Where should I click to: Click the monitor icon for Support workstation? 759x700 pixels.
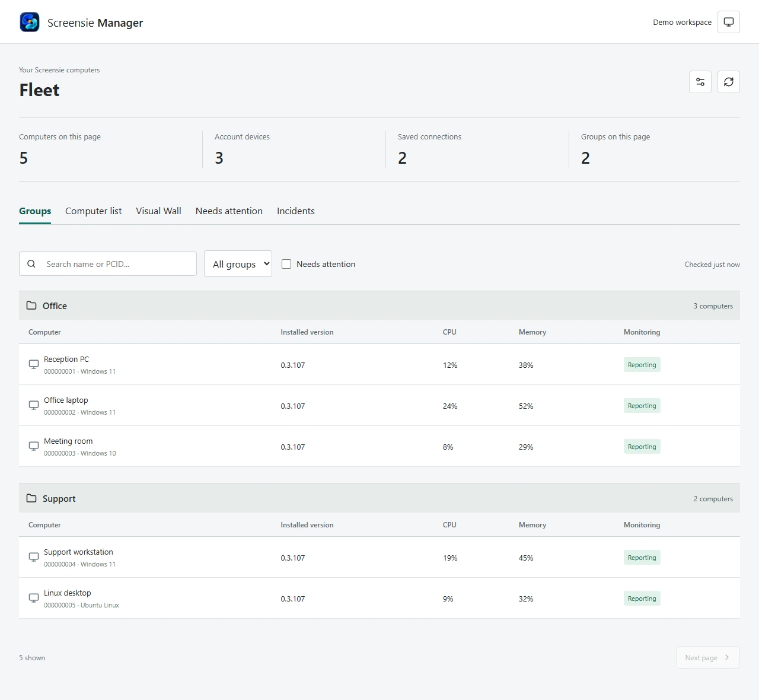click(x=34, y=557)
